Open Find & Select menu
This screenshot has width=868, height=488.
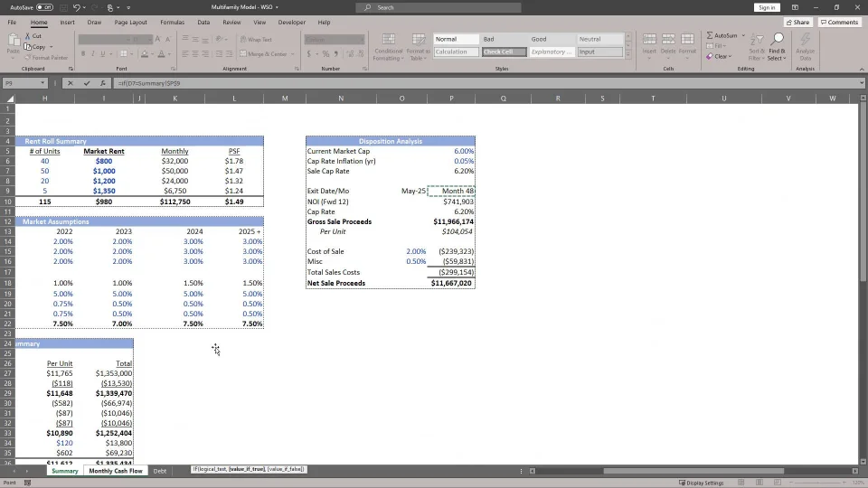(x=777, y=46)
